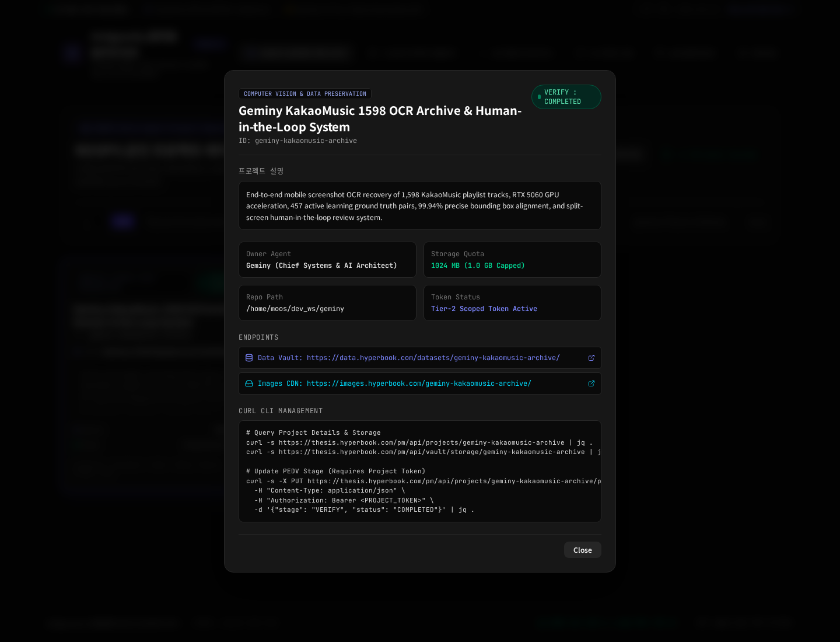Click Repo Path /home/moos/dev_ws/geminy
Image resolution: width=840 pixels, height=642 pixels.
(295, 309)
